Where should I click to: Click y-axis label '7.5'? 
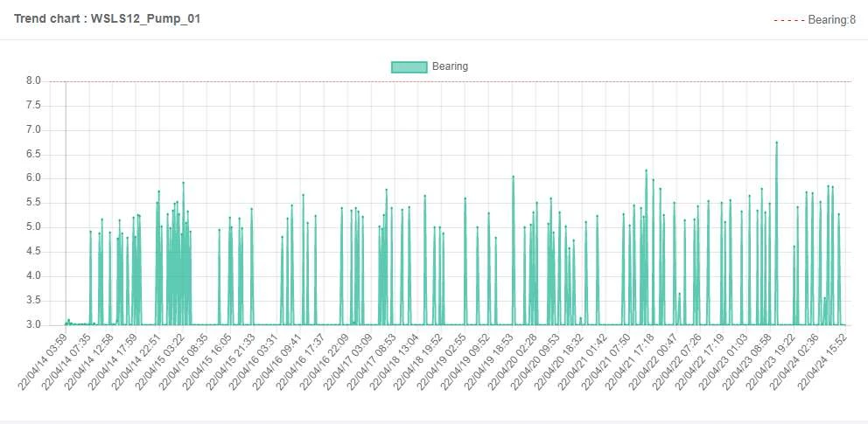[33, 106]
